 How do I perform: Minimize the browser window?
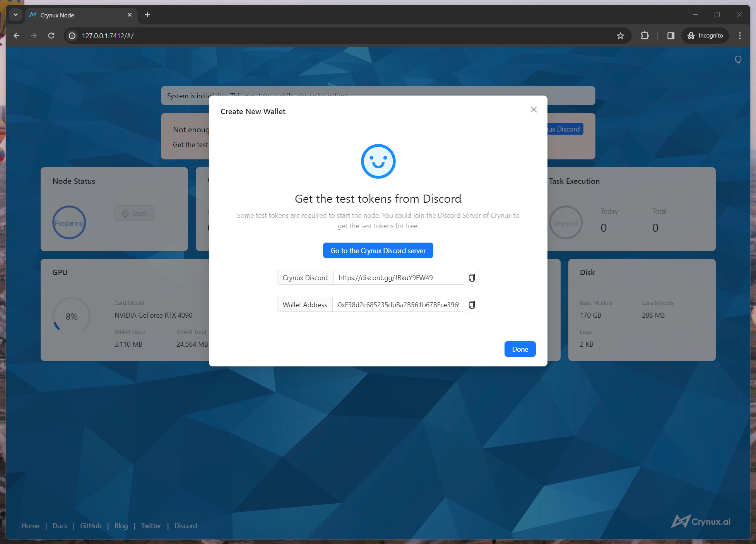pos(695,15)
